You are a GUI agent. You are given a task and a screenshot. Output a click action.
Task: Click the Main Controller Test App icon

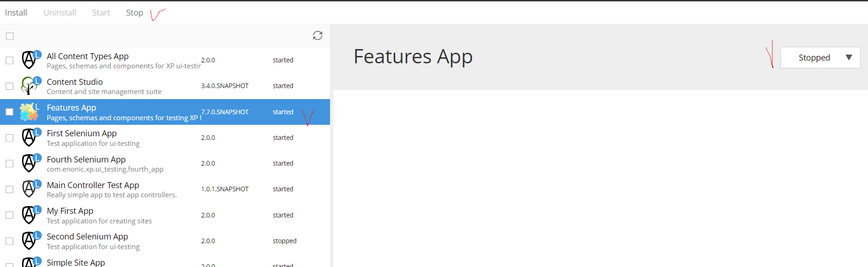pos(28,189)
